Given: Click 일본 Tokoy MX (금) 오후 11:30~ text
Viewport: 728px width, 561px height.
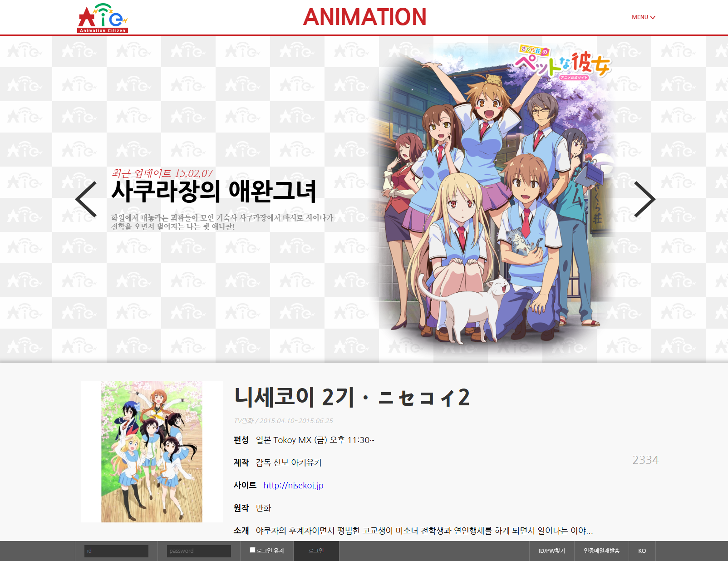Looking at the screenshot, I should point(315,440).
